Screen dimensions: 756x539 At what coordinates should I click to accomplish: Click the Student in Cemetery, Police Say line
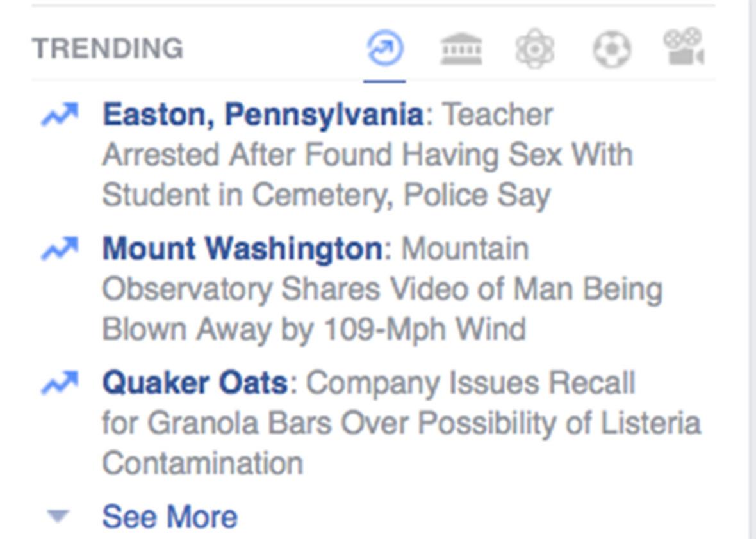pos(326,195)
